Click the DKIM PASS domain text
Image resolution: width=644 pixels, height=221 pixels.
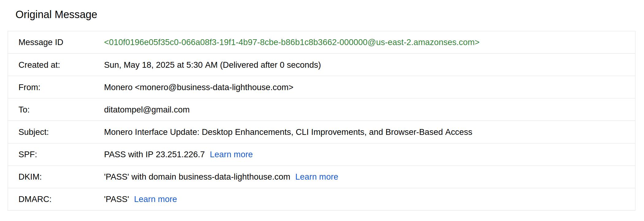(x=197, y=177)
